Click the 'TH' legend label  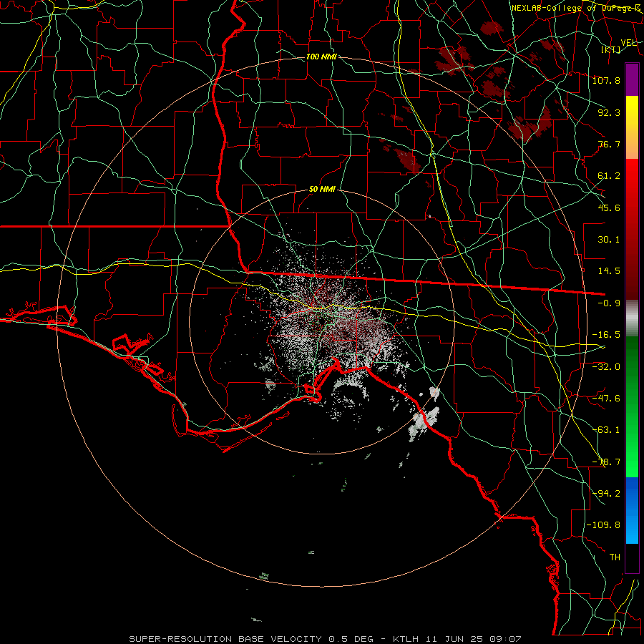tap(615, 557)
